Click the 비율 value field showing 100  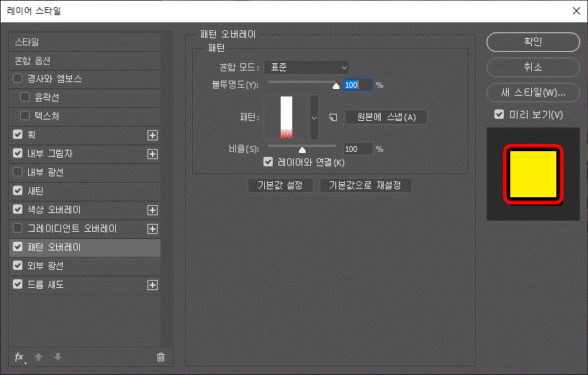(358, 149)
